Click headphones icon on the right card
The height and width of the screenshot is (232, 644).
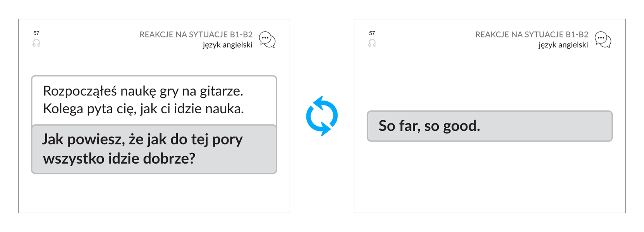pos(372,43)
